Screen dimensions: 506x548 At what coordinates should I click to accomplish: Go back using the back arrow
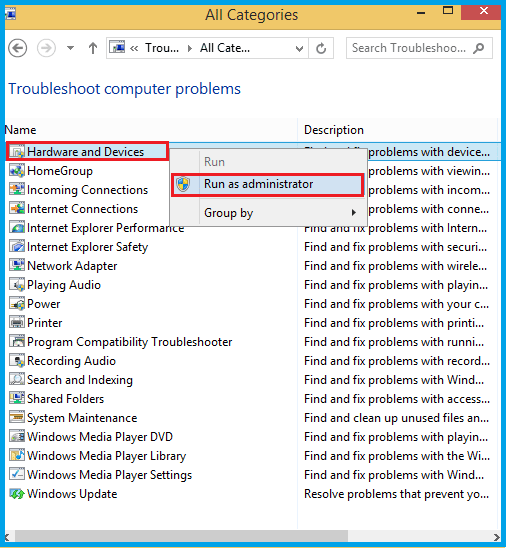coord(17,48)
